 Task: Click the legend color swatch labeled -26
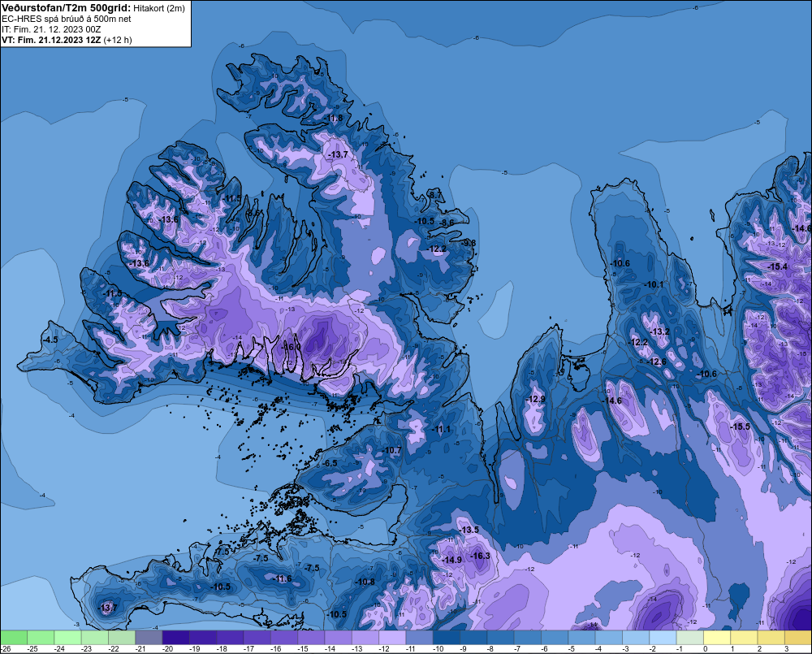pos(14,638)
